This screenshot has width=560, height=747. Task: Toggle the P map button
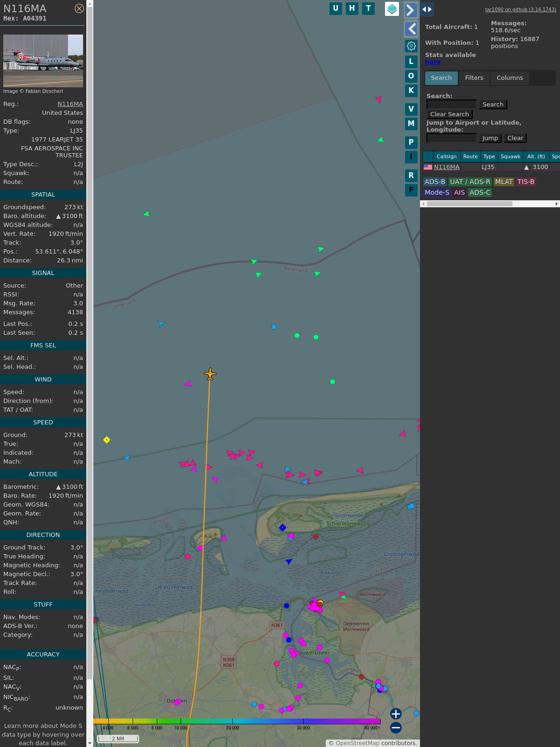coord(411,142)
